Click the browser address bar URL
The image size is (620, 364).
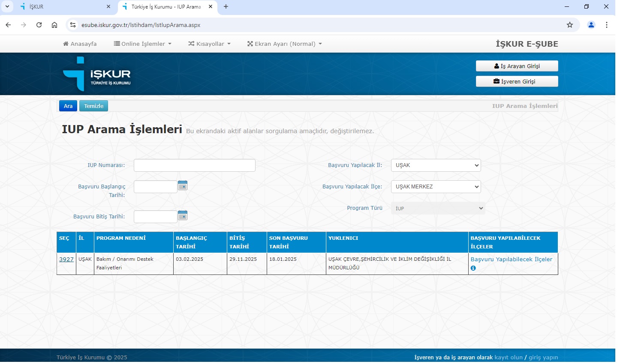pos(141,25)
